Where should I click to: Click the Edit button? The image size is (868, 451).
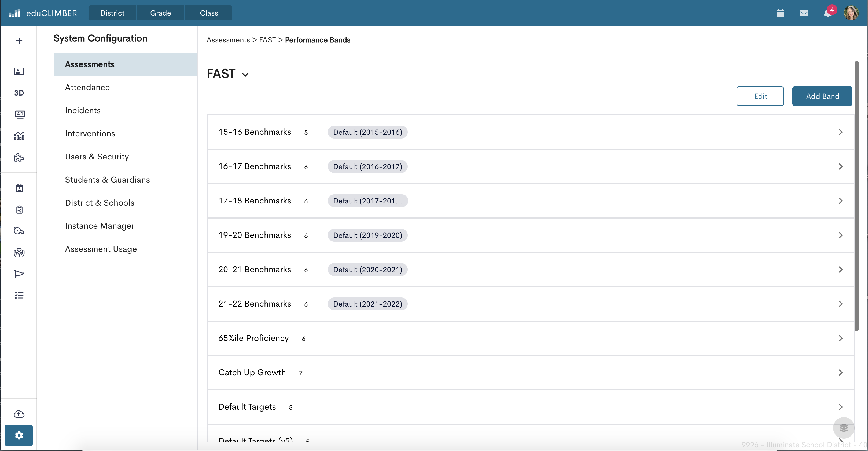760,96
